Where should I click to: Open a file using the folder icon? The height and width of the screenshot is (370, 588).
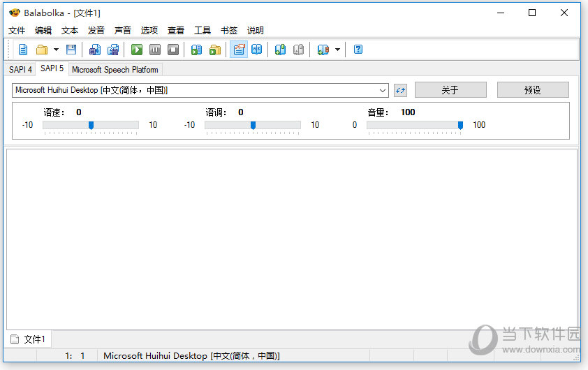(42, 50)
